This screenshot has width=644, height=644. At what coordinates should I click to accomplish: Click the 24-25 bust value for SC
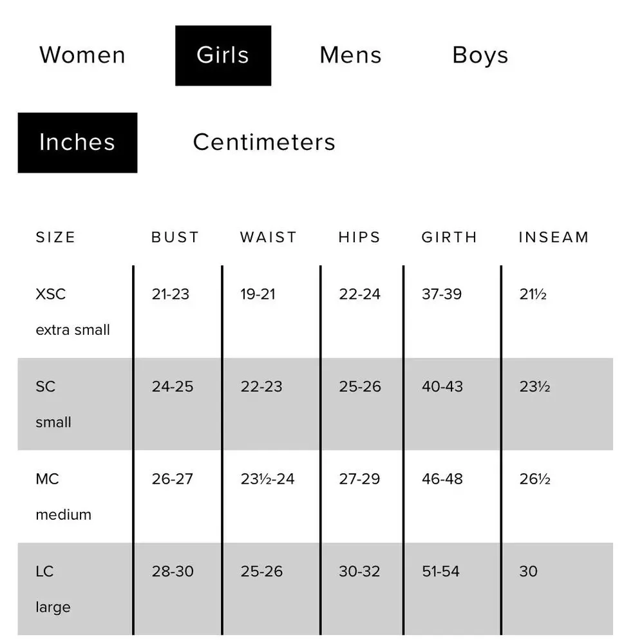[173, 386]
